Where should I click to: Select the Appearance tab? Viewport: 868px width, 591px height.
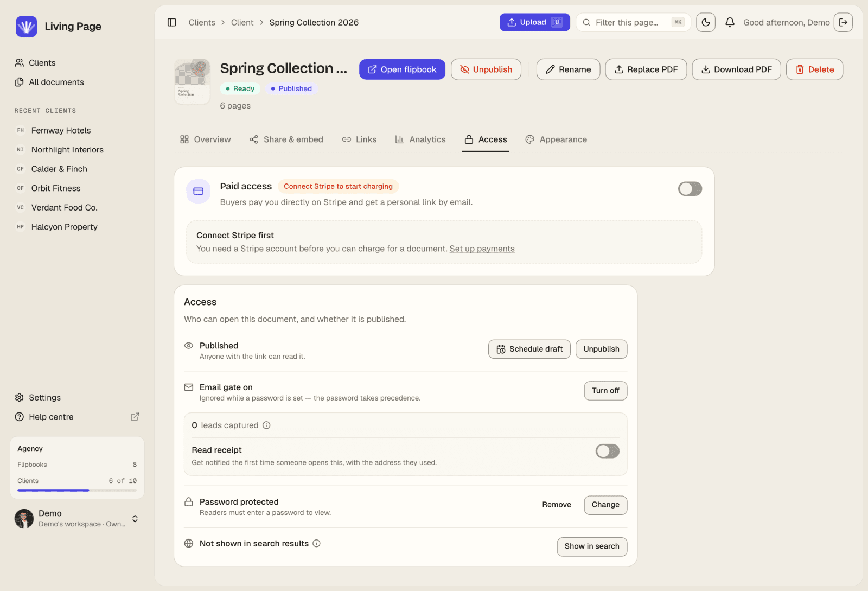[556, 139]
